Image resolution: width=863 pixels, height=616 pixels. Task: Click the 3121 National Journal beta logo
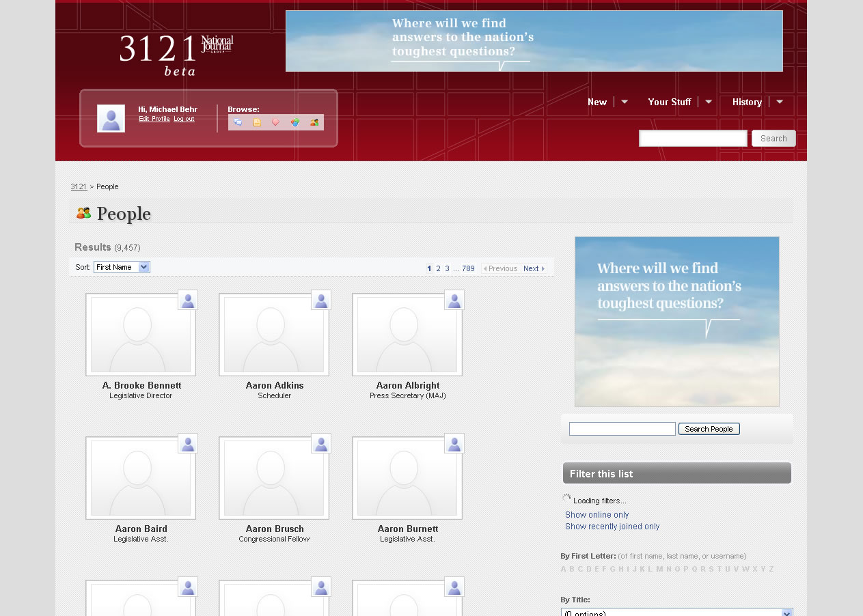(x=176, y=55)
